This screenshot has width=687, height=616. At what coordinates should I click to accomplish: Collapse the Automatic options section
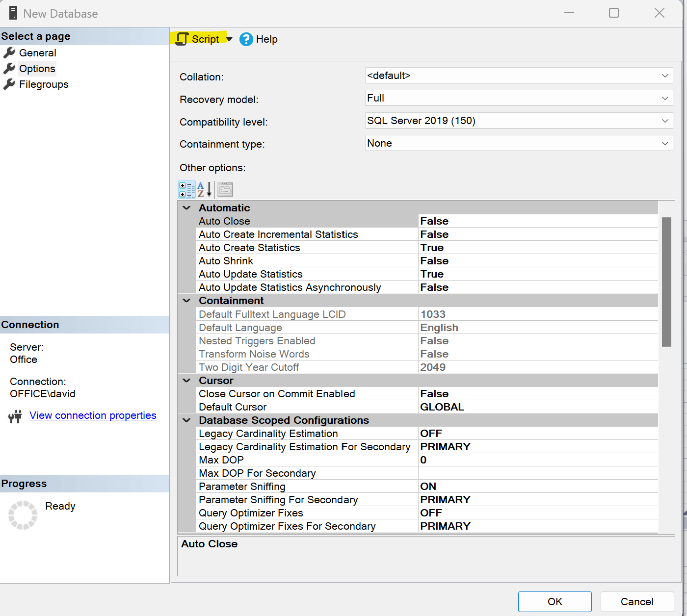pyautogui.click(x=186, y=207)
